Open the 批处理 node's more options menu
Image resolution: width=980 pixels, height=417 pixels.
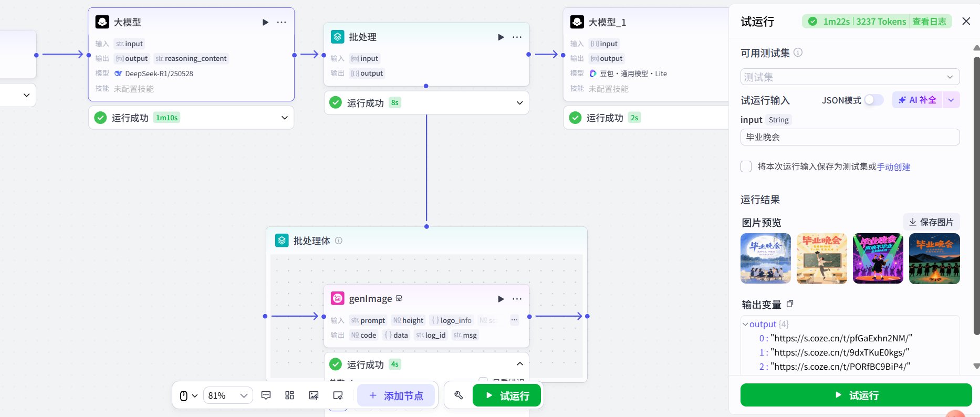(517, 37)
